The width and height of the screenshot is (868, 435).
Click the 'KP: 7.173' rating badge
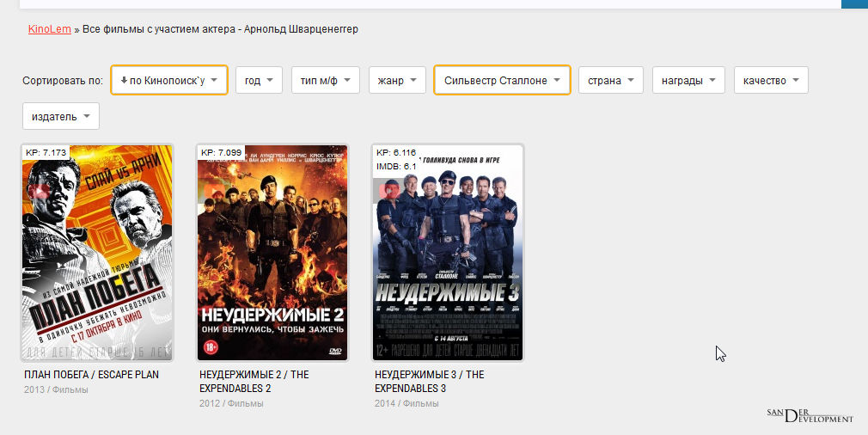(46, 152)
